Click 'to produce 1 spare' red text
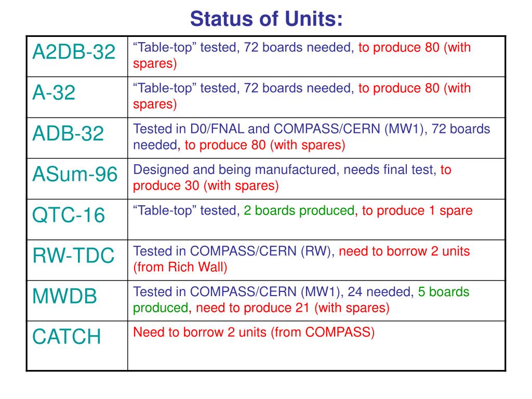 [x=417, y=210]
